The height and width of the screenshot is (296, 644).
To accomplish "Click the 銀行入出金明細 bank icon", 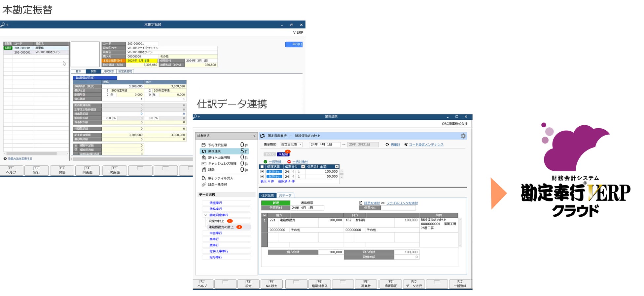I will point(204,157).
